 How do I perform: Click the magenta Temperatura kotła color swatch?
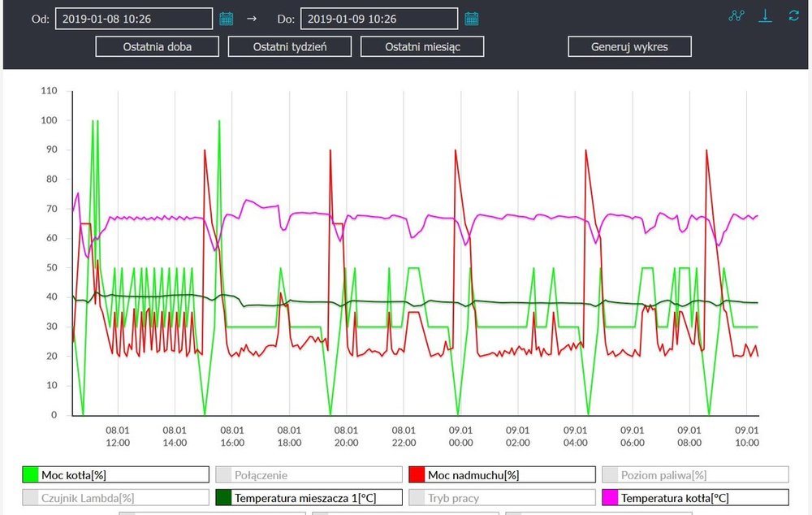click(610, 497)
